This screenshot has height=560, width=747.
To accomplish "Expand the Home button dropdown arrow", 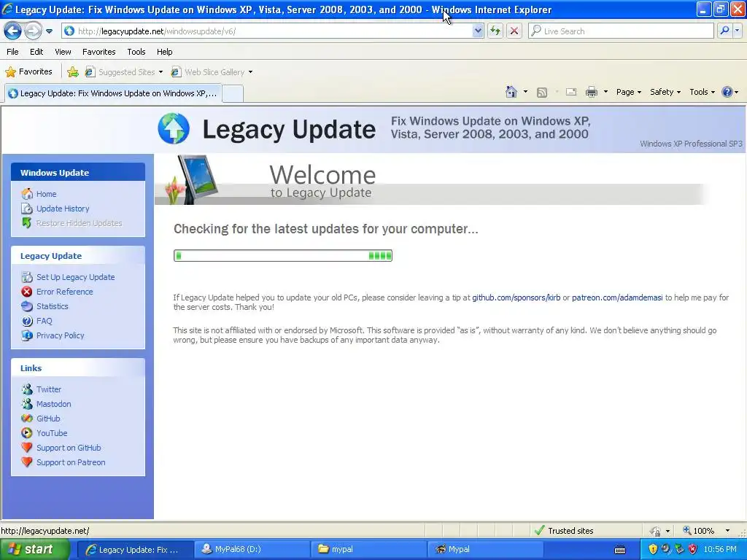I will pyautogui.click(x=525, y=92).
